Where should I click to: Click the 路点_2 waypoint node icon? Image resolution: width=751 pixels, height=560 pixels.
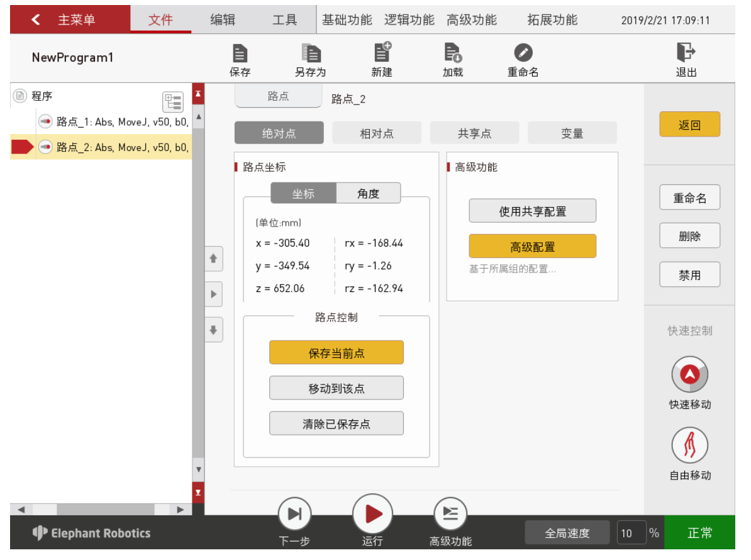click(45, 147)
